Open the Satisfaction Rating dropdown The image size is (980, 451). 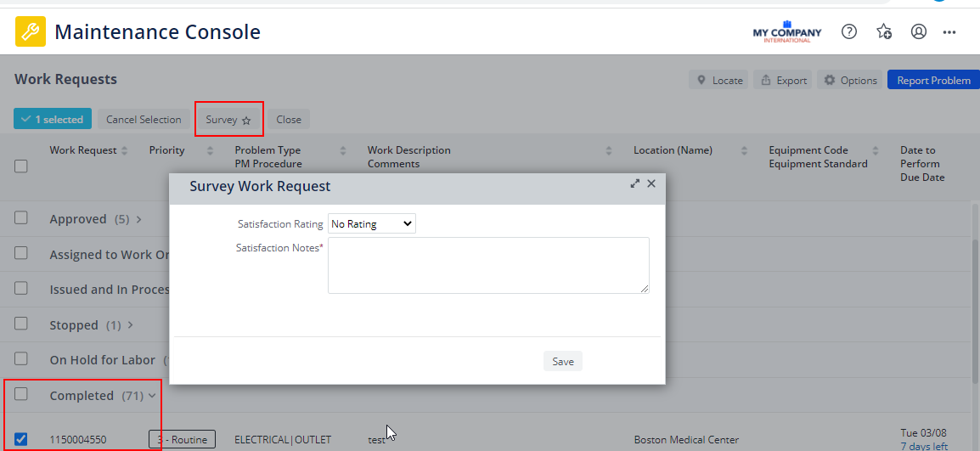click(x=372, y=224)
